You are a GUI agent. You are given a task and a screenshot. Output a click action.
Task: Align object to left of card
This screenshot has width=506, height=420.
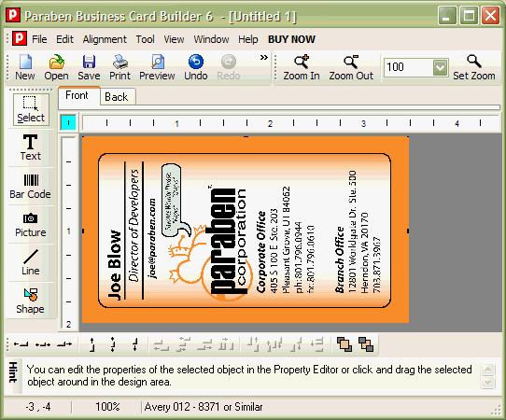(21, 344)
